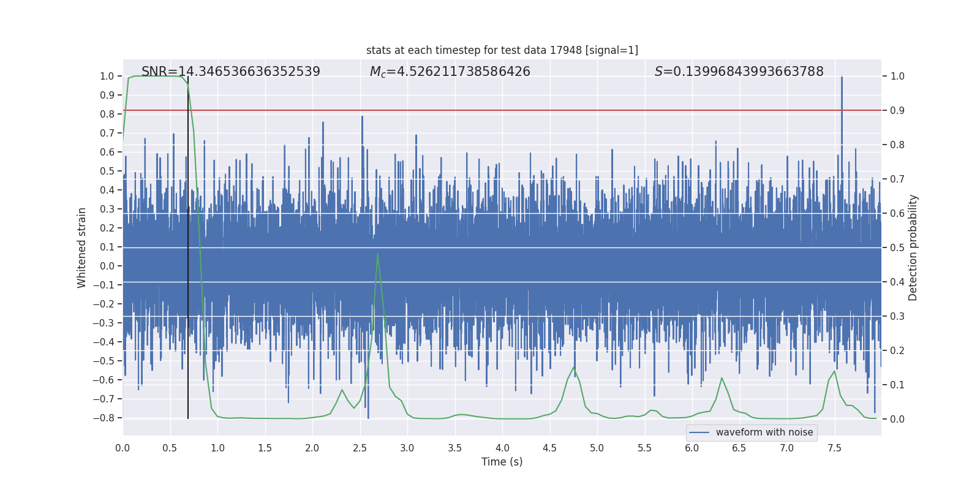Click the 7.5 tick on the time axis
980x490 pixels.
tap(834, 448)
